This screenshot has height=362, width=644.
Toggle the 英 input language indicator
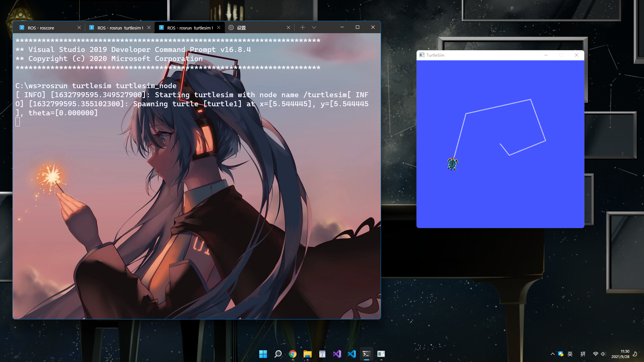pos(570,354)
